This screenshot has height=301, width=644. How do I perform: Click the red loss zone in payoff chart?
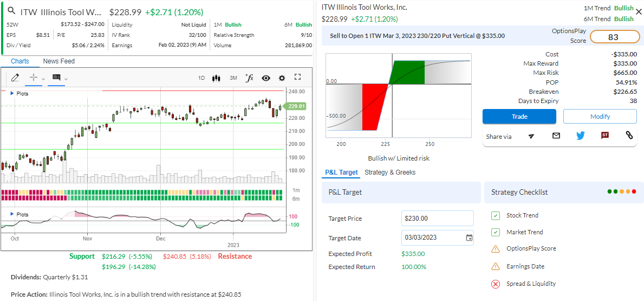(x=374, y=107)
